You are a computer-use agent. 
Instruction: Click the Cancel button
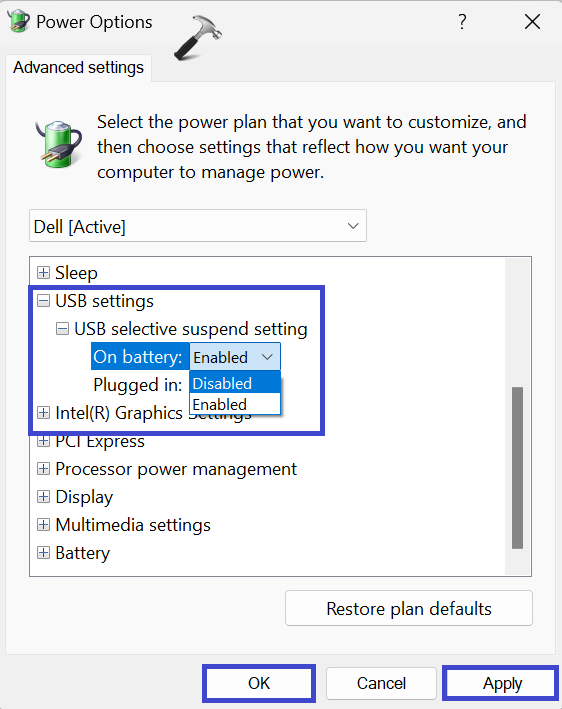coord(381,683)
